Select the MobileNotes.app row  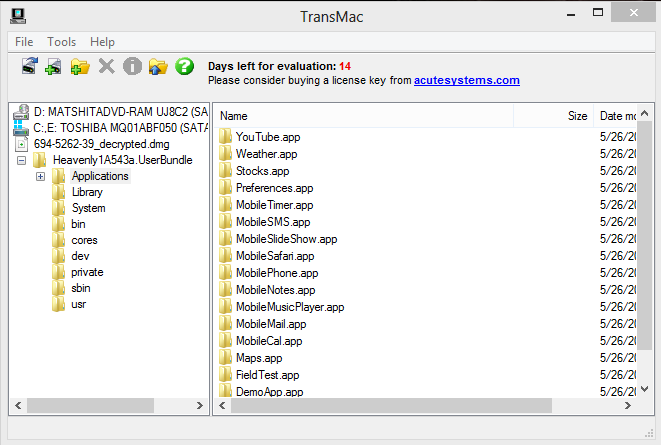coord(426,290)
